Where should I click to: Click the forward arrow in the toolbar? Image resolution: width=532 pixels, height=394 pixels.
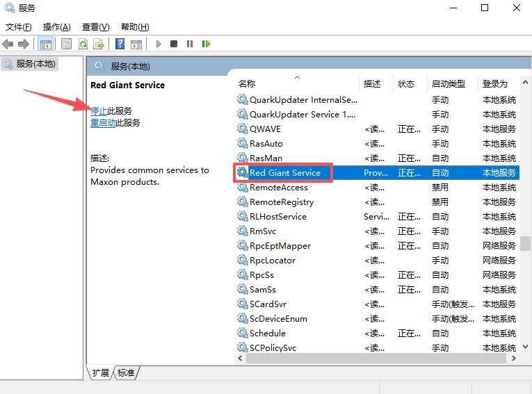point(24,44)
